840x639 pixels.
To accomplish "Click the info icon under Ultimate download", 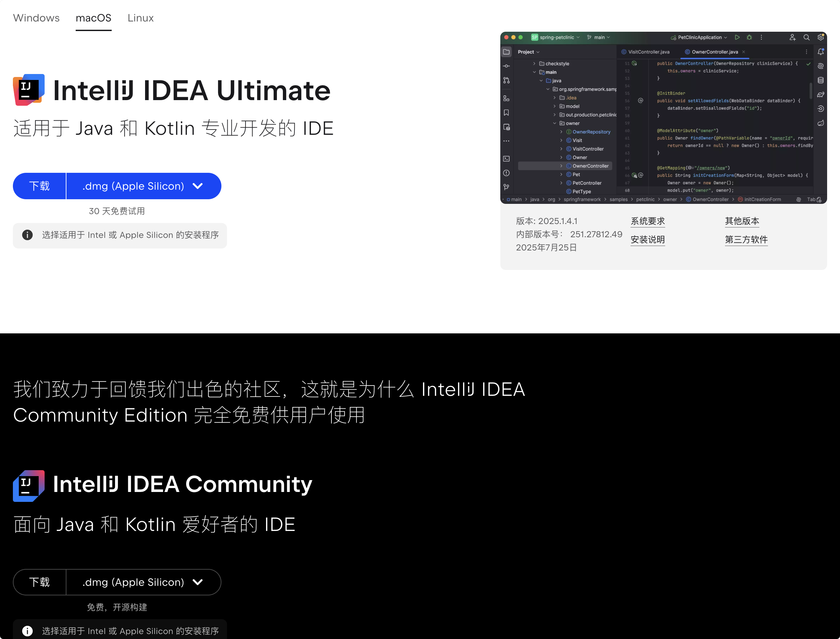I will (27, 235).
